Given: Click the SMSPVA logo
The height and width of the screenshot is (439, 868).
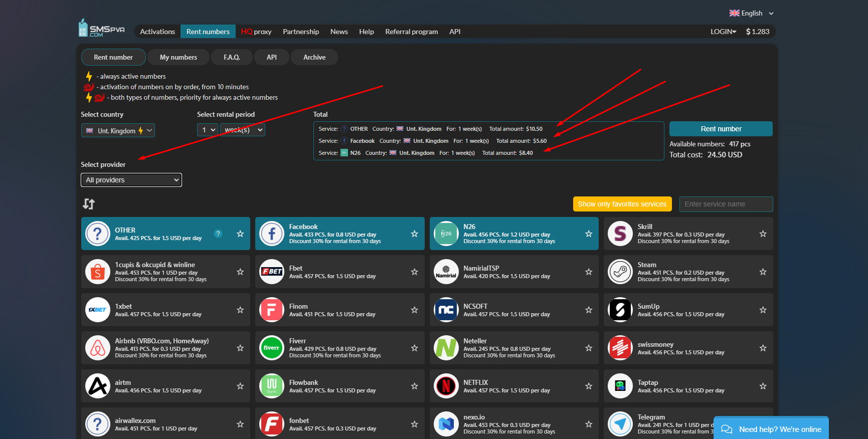Looking at the screenshot, I should pos(101,28).
